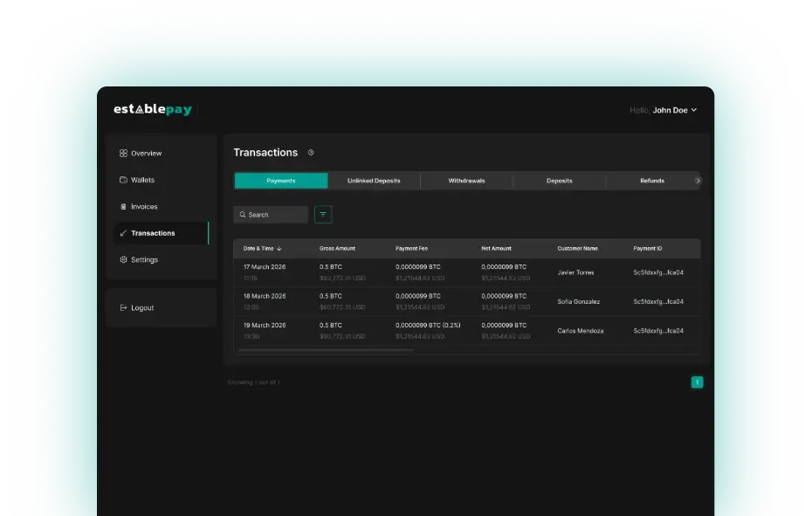Click the search magnifier icon
This screenshot has width=812, height=516.
(243, 215)
